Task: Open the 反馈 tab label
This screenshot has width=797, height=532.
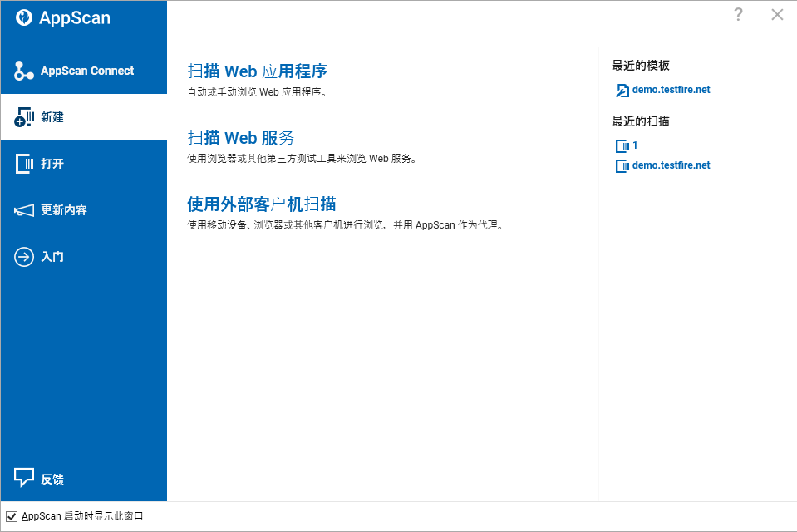Action: tap(52, 479)
